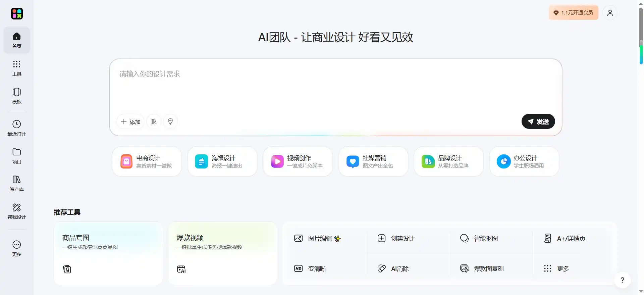The height and width of the screenshot is (295, 644).
Task: Open the 图片编辑 tool
Action: (317, 239)
